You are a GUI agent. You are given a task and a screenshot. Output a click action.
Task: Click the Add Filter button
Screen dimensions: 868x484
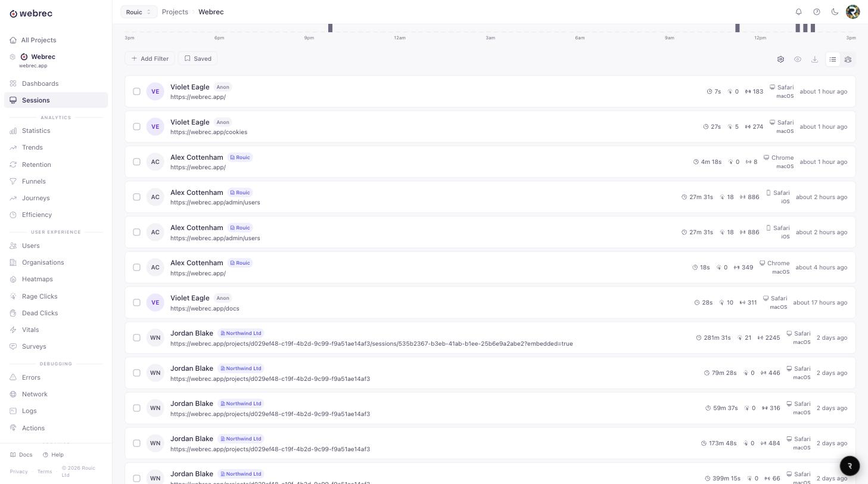(150, 58)
